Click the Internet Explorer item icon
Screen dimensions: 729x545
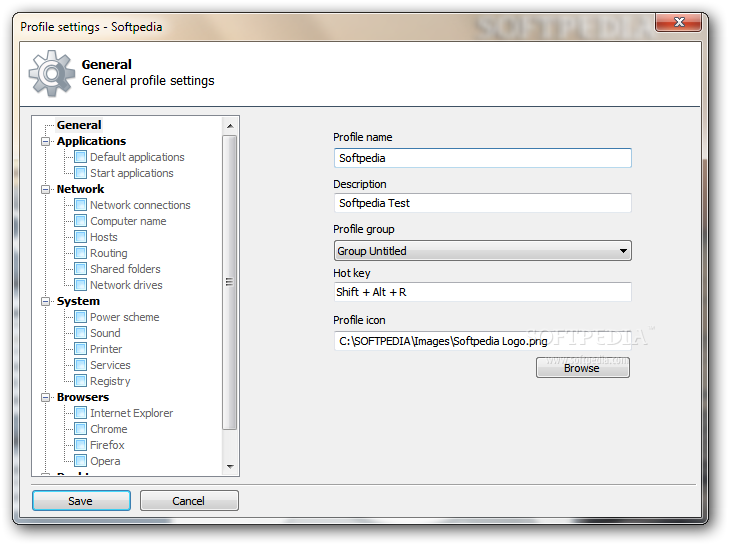tap(80, 413)
